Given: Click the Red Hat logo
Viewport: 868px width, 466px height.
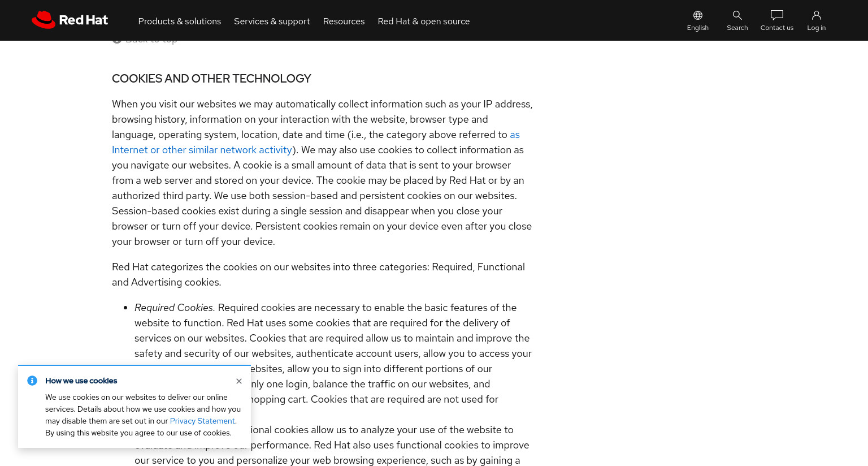Looking at the screenshot, I should point(70,20).
